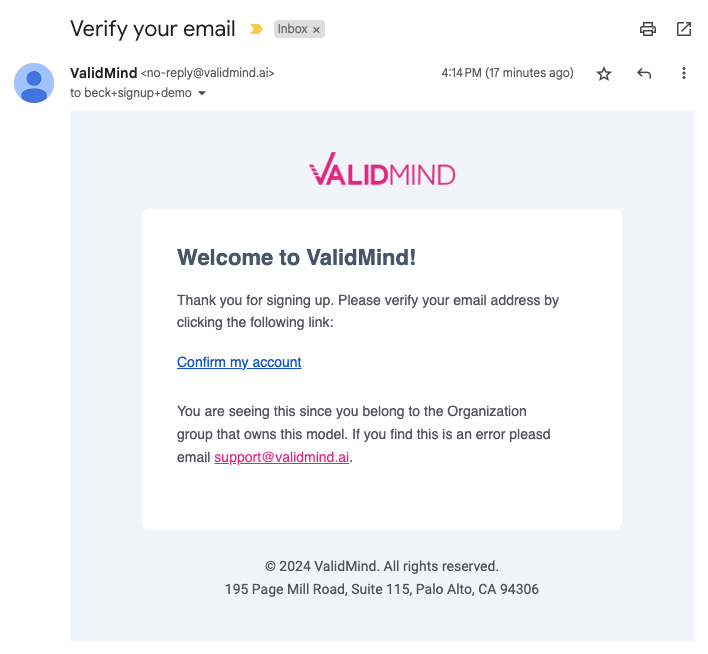
Task: Remove the Inbox label with its X
Action: (317, 30)
